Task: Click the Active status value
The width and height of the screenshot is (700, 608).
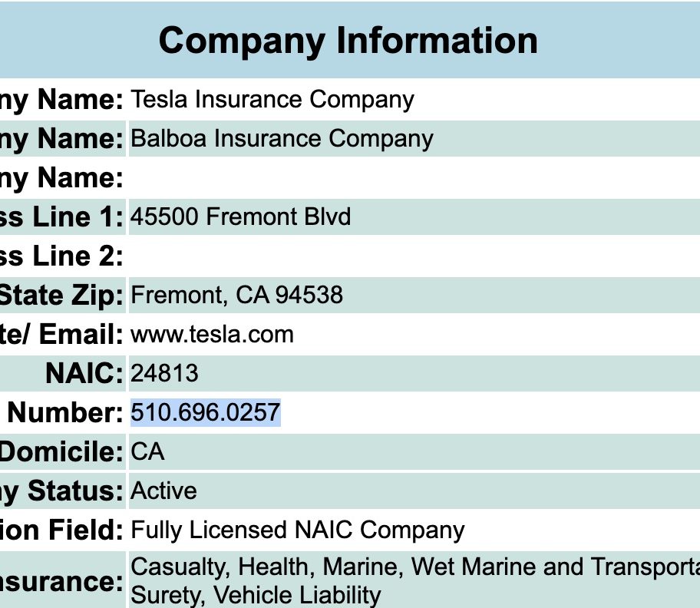Action: tap(163, 491)
